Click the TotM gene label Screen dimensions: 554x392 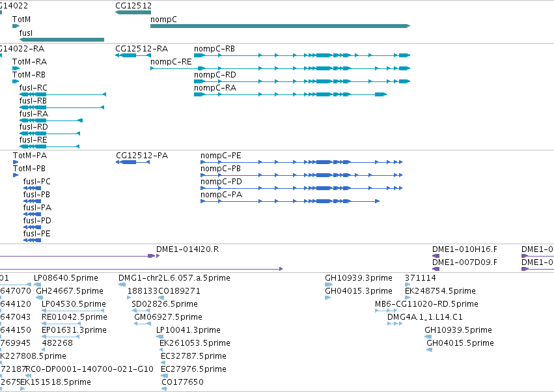pos(21,20)
